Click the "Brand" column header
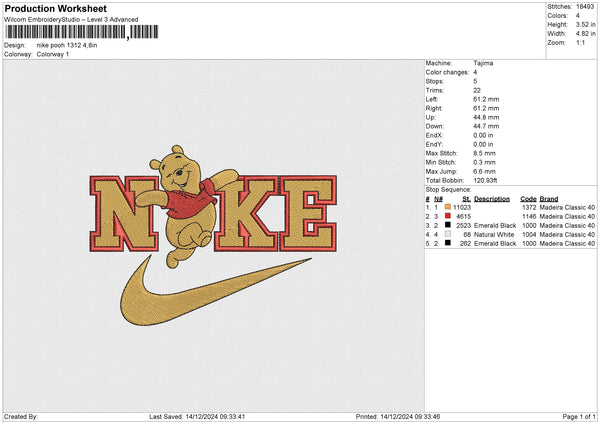The height and width of the screenshot is (424, 600). [549, 199]
